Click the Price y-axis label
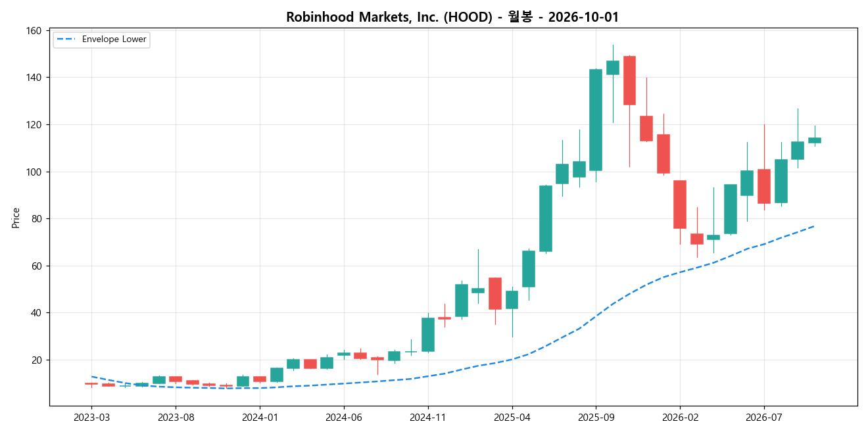 [16, 218]
